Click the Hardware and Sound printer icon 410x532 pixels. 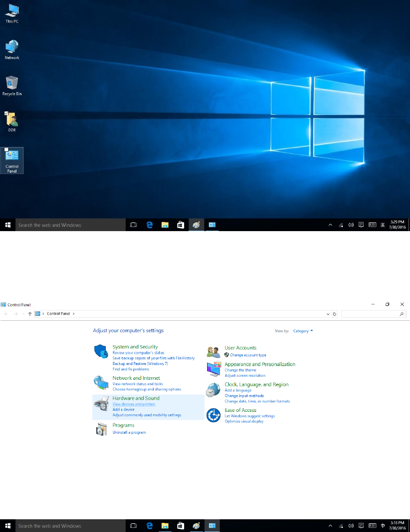(x=101, y=403)
